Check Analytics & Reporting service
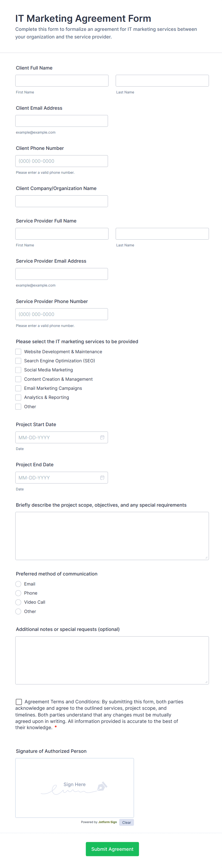This screenshot has width=222, height=868. click(x=18, y=397)
